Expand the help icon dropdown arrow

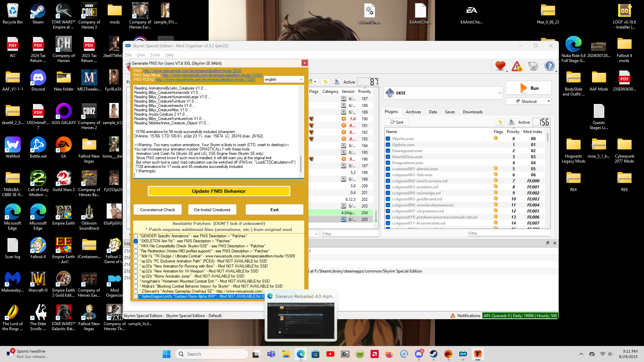556,71
